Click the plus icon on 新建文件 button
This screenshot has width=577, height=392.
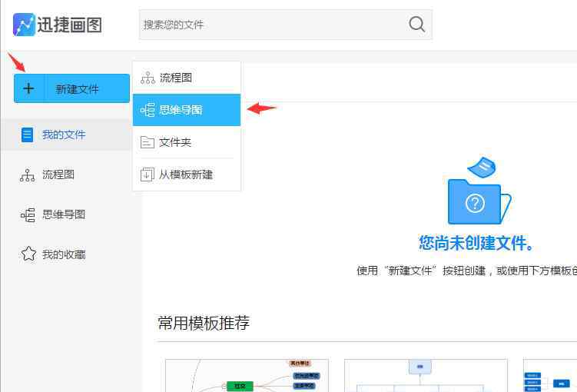pos(28,88)
